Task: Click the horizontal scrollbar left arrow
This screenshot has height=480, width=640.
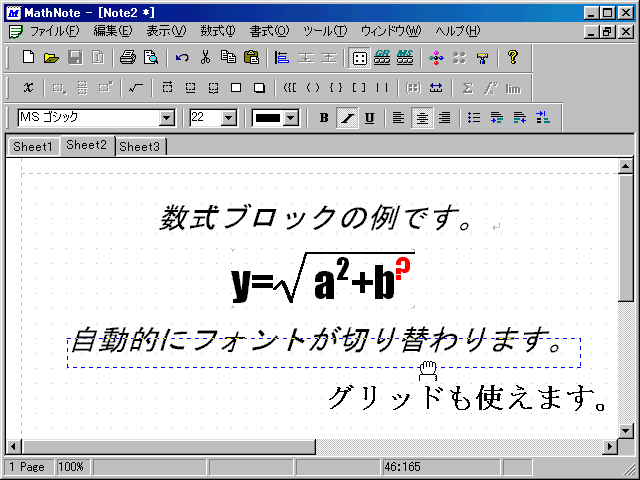Action: (x=13, y=447)
